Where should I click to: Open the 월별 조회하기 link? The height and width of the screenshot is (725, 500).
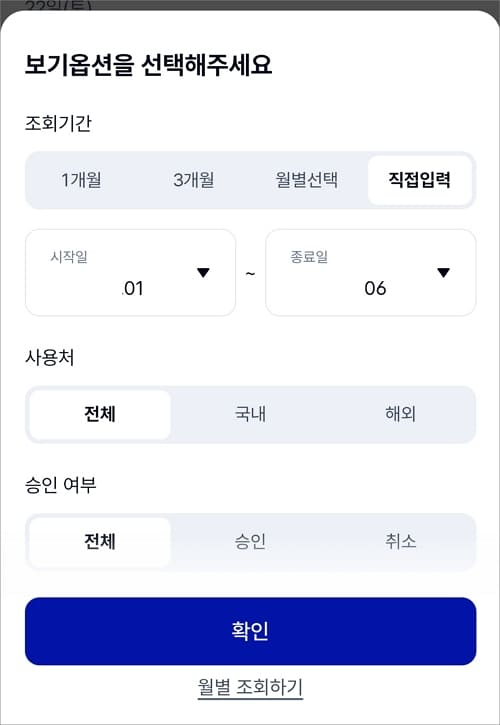coord(250,688)
